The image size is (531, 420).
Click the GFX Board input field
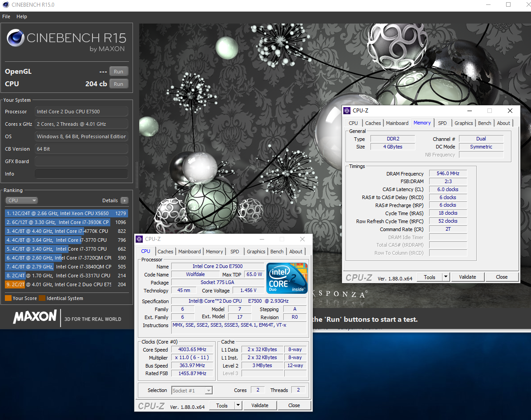pos(81,161)
